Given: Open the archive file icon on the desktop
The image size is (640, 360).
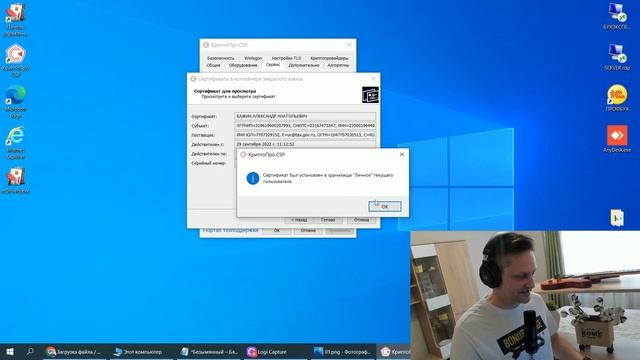Looking at the screenshot, I should (x=617, y=218).
